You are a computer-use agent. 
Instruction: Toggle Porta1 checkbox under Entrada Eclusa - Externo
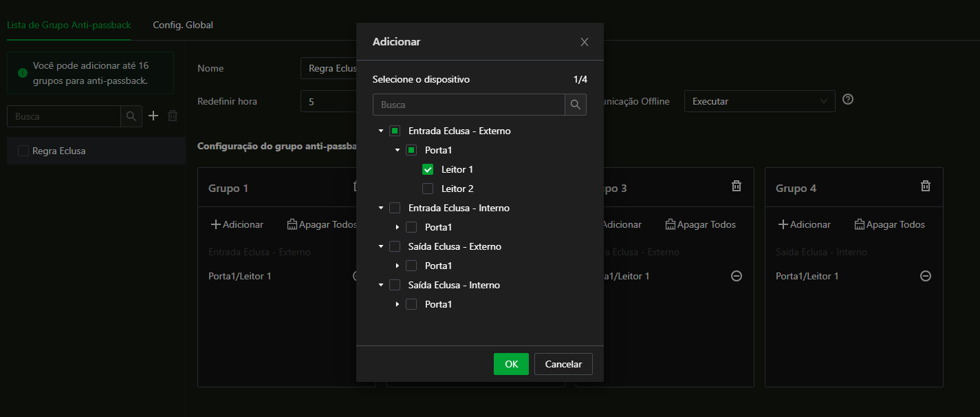click(x=411, y=150)
